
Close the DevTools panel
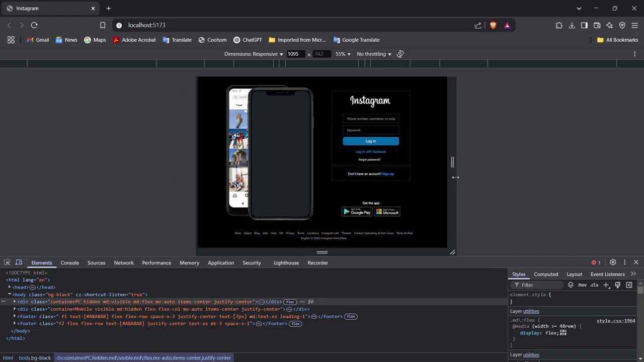[x=636, y=262]
